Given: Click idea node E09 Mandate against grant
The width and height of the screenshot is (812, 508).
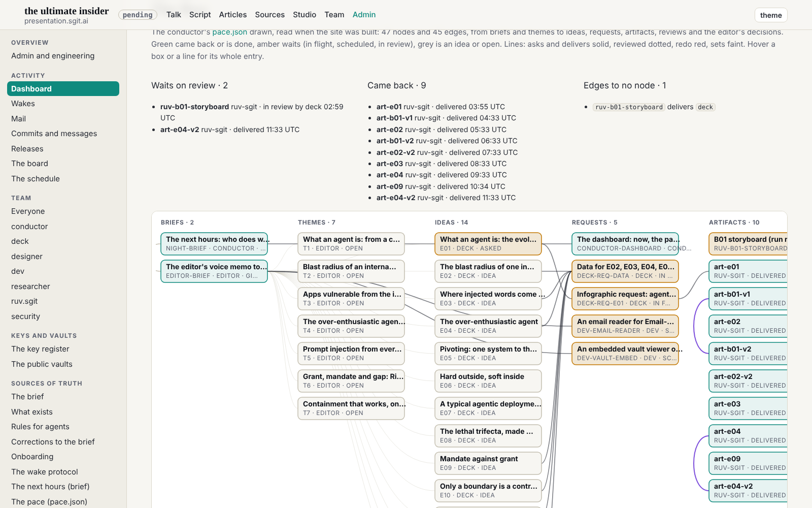Looking at the screenshot, I should [488, 463].
